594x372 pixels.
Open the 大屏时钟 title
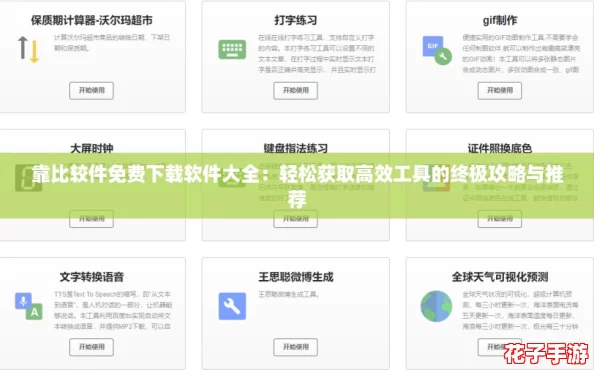pyautogui.click(x=92, y=148)
